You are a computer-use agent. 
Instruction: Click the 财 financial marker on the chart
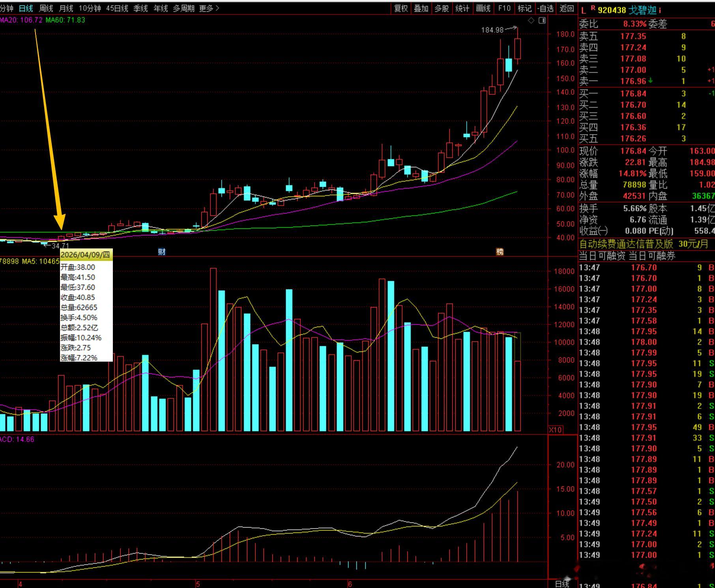(161, 252)
